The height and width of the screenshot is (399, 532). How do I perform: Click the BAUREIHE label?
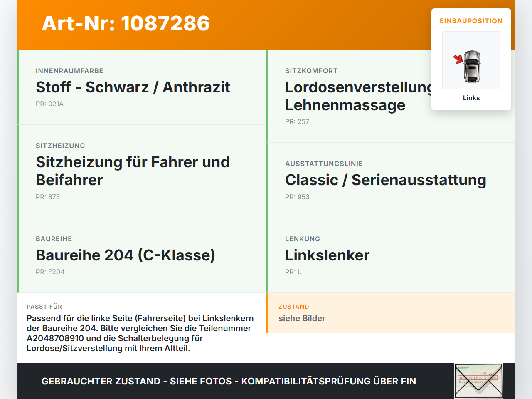54,239
